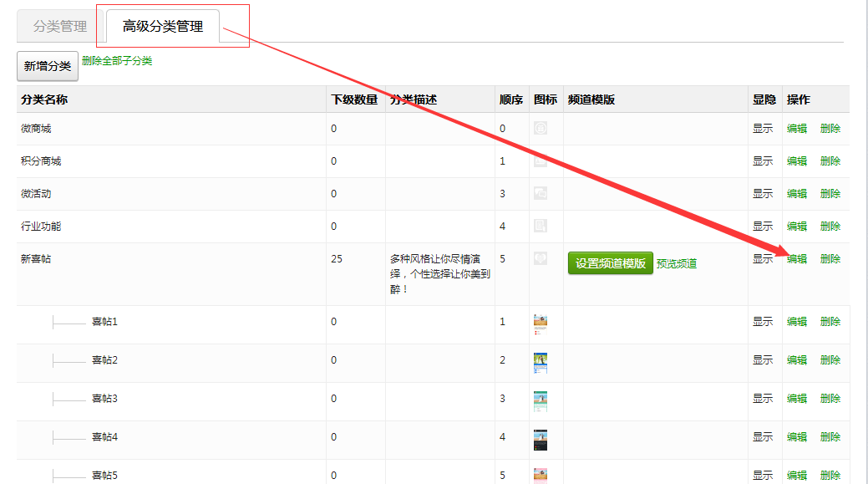
Task: Select the 喜帖2 subcategory name
Action: pyautogui.click(x=104, y=360)
